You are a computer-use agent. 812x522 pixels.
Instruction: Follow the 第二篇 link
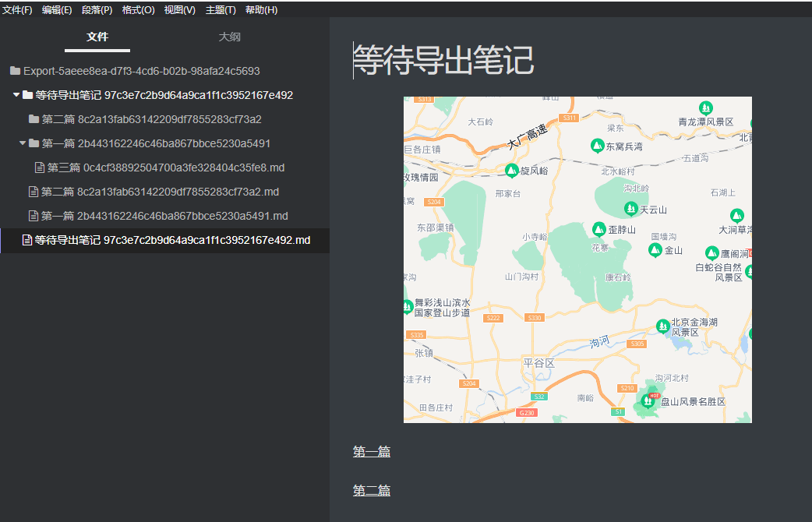[372, 490]
